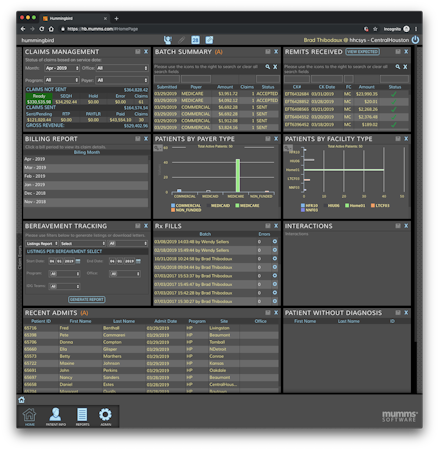Close the Billing Report panel

click(146, 139)
